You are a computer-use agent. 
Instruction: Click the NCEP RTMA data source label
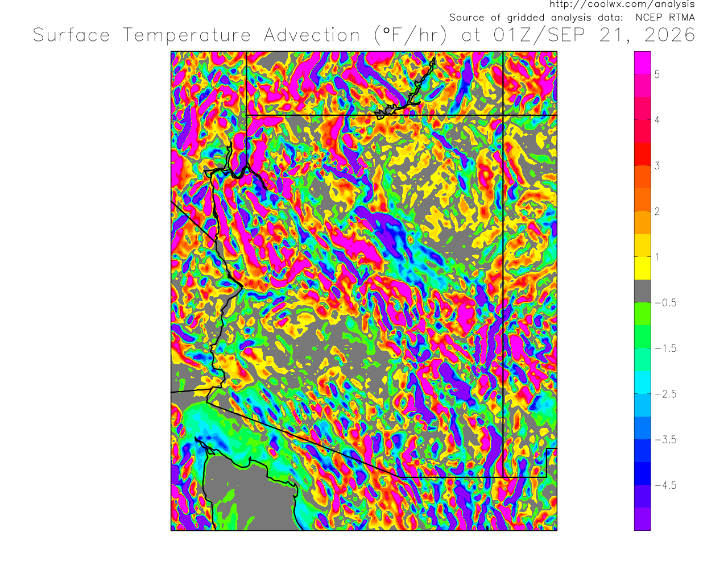click(665, 18)
